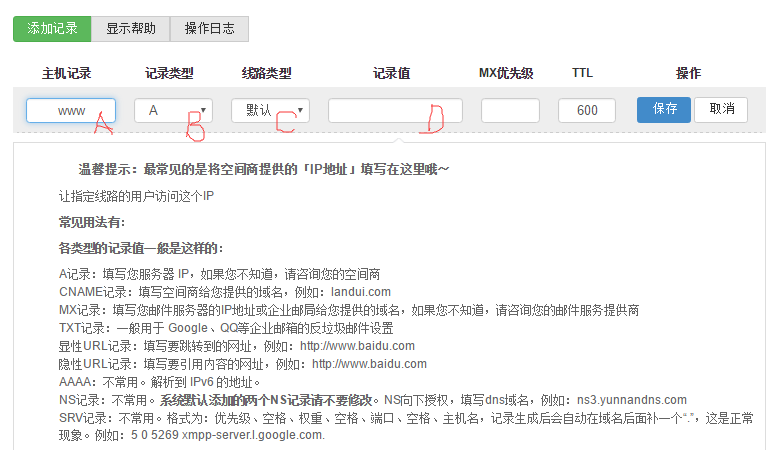
Task: Click the 记录值 column header
Action: pos(391,74)
